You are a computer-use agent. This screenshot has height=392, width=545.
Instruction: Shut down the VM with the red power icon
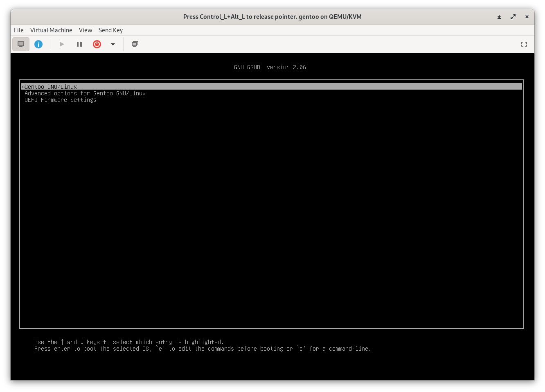point(97,44)
